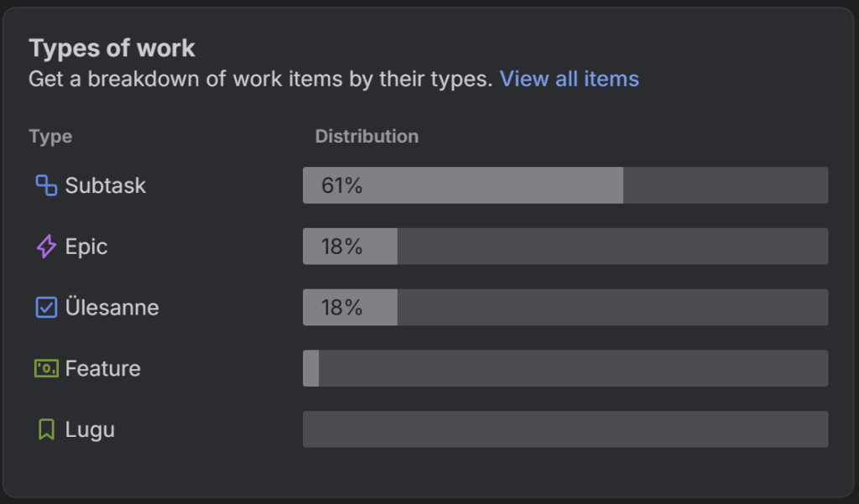859x504 pixels.
Task: Click the 61% label in Subtask bar
Action: coord(341,185)
